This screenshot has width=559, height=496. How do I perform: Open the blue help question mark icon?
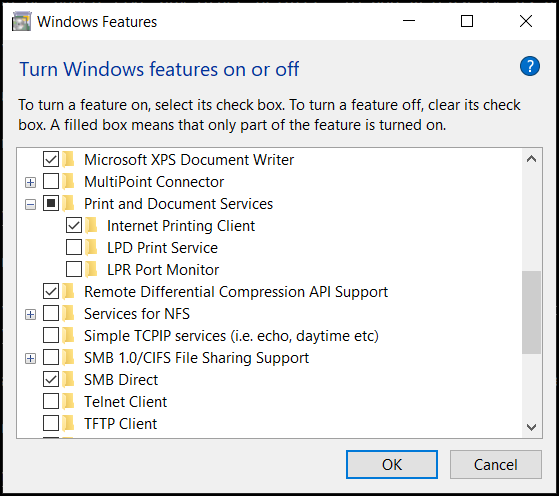530,66
